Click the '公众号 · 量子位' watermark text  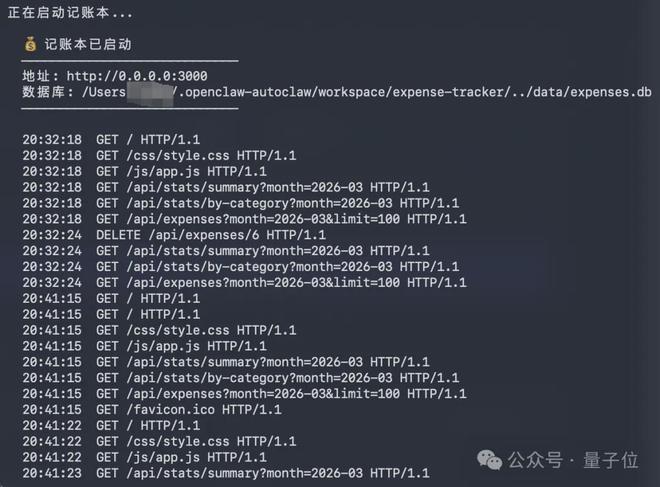click(572, 460)
